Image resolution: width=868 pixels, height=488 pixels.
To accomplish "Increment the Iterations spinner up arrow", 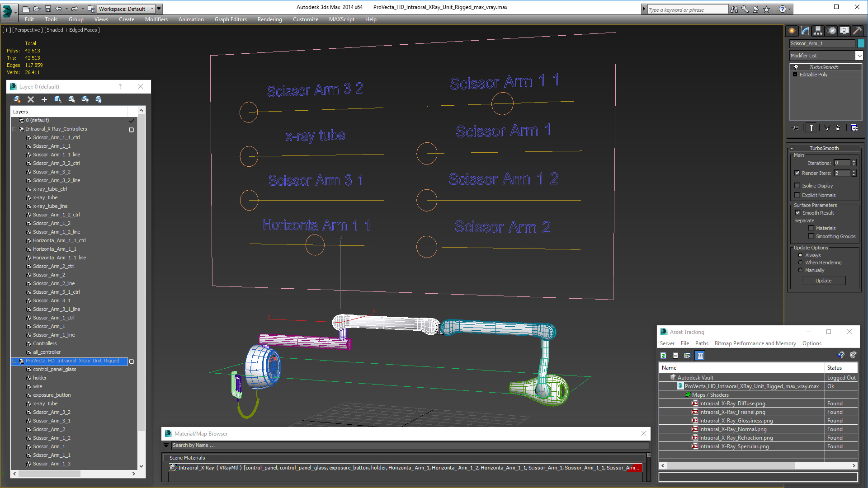I will tap(854, 161).
